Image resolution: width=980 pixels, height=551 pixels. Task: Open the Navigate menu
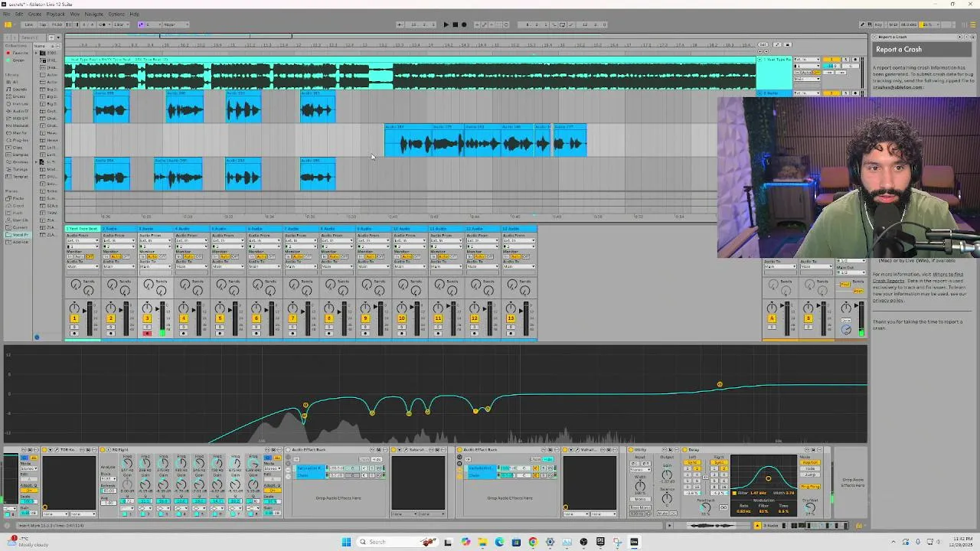click(94, 14)
